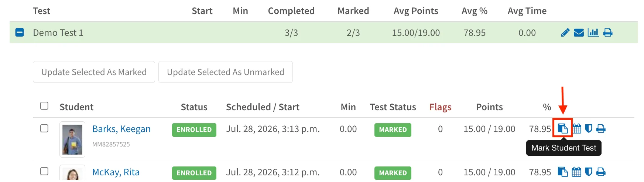Tick the select-all checkbox beside Student header
644x182 pixels.
tap(44, 106)
